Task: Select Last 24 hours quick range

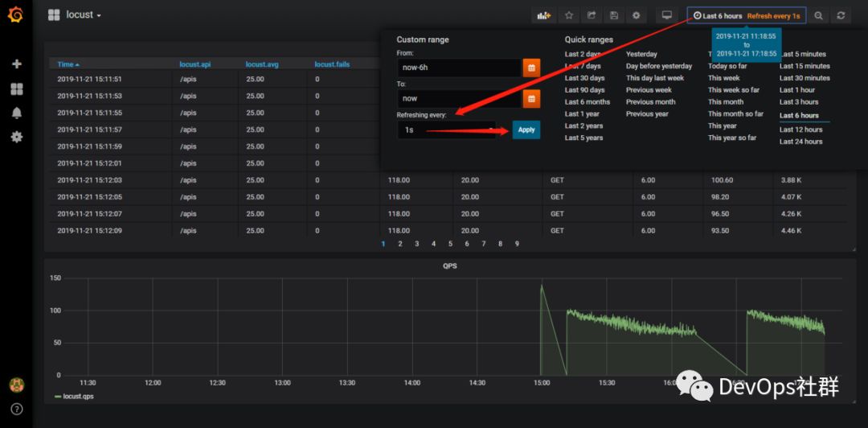Action: point(800,142)
